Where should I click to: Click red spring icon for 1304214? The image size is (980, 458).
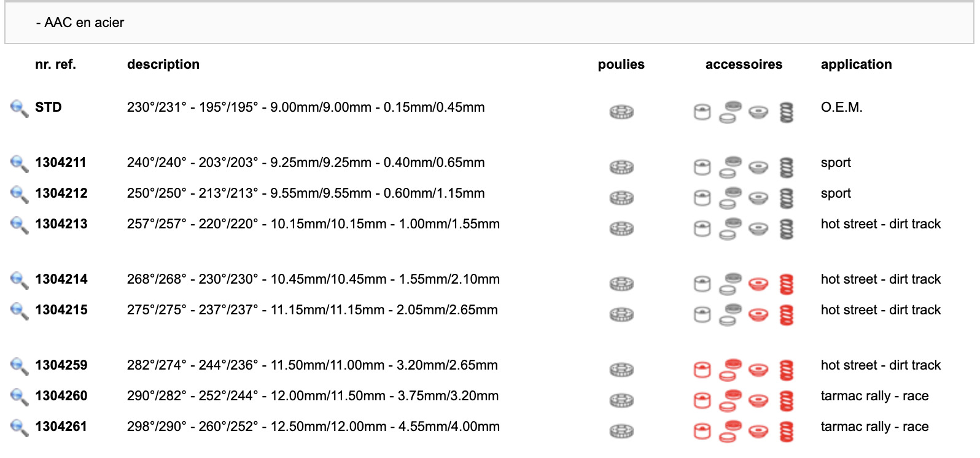787,284
